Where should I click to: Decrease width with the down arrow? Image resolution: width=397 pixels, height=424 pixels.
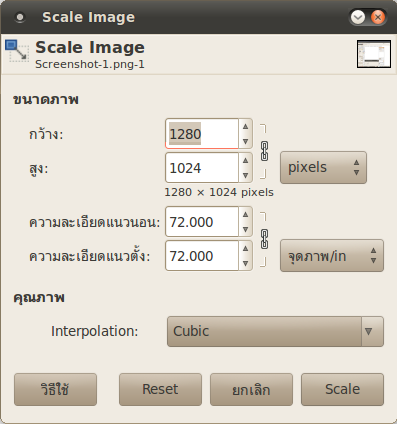(x=246, y=141)
